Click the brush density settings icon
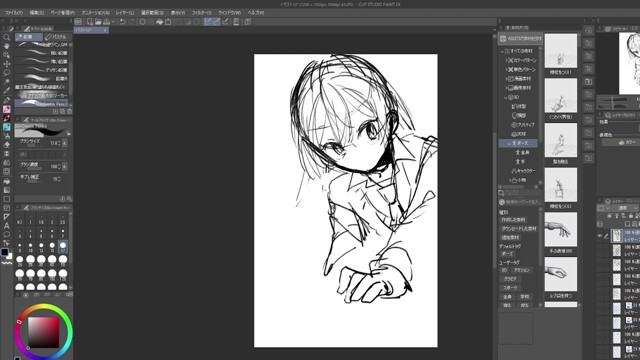The height and width of the screenshot is (360, 640). [64, 167]
